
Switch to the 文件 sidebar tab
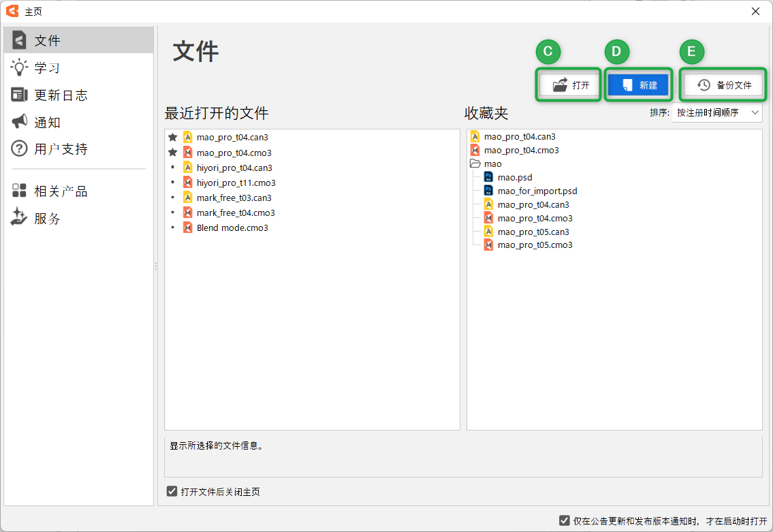coord(48,40)
